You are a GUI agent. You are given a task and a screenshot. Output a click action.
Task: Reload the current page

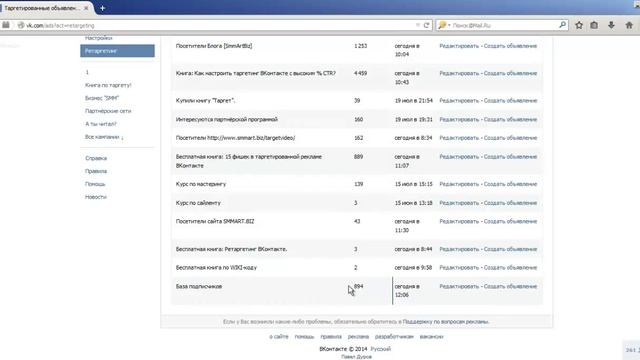coord(427,25)
